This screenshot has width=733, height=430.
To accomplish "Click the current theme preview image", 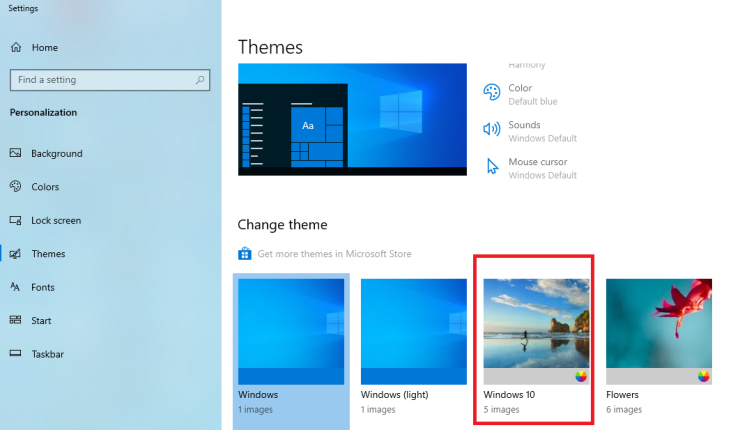I will tap(352, 119).
